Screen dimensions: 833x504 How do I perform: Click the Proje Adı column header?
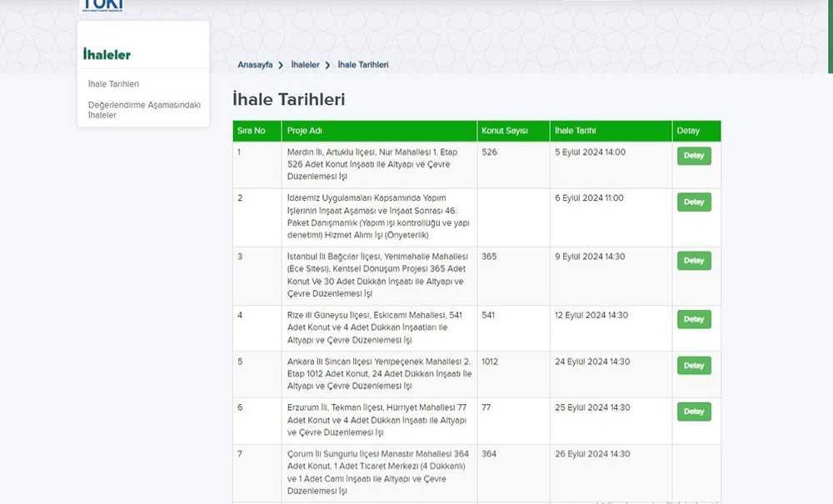(x=305, y=131)
